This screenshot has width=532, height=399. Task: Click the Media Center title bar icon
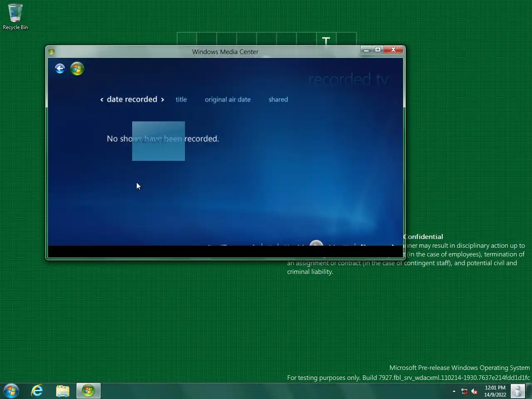(x=52, y=52)
